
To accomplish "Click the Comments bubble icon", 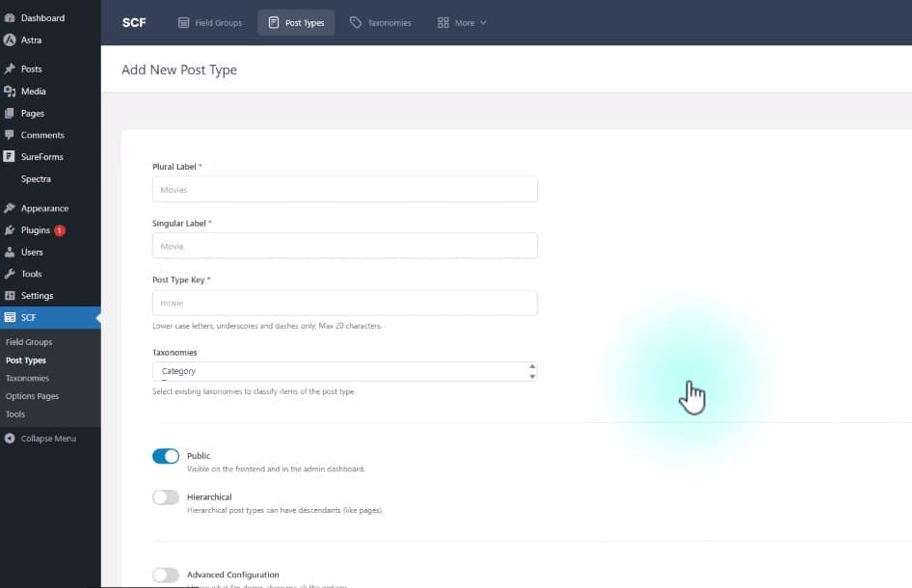I will tap(10, 135).
